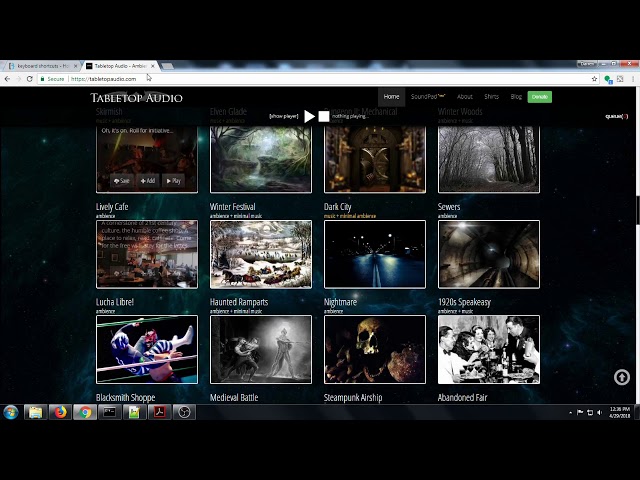Screen dimensions: 640x480
Task: Click the Chrome taskbar icon
Action: pyautogui.click(x=85, y=412)
